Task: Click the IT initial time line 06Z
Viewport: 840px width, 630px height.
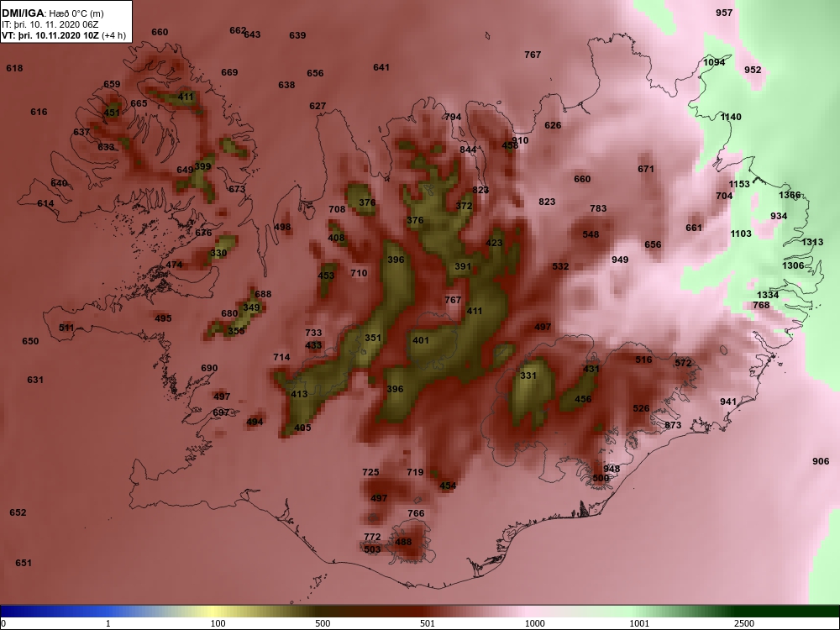Action: (x=50, y=24)
